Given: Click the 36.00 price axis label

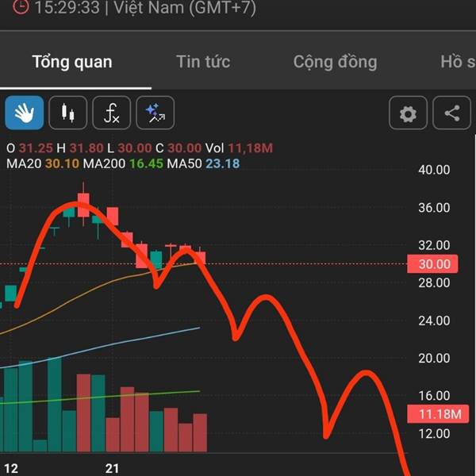Looking at the screenshot, I should coord(434,208).
